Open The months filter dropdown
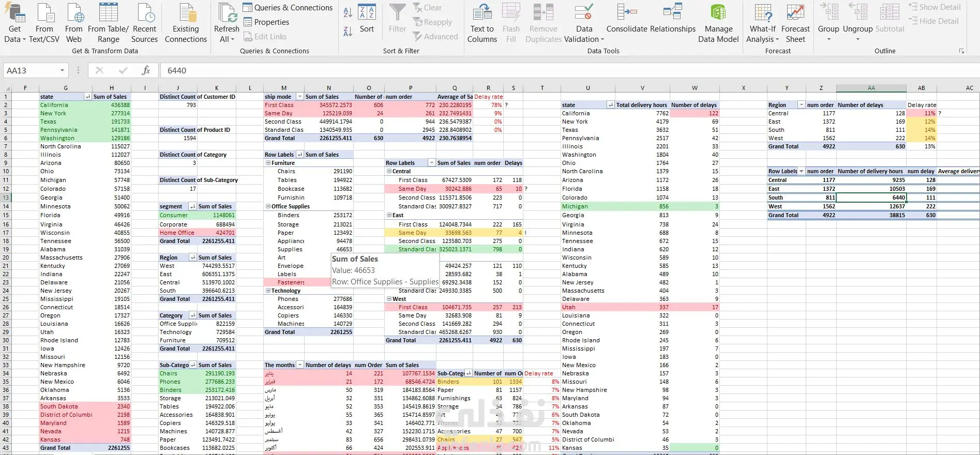The width and height of the screenshot is (980, 455). click(x=299, y=365)
